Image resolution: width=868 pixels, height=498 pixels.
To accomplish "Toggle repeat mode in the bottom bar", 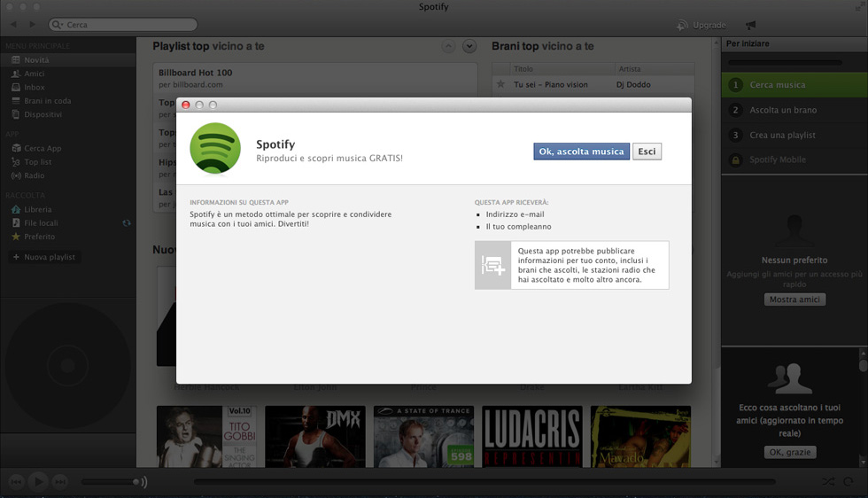I will [x=849, y=481].
